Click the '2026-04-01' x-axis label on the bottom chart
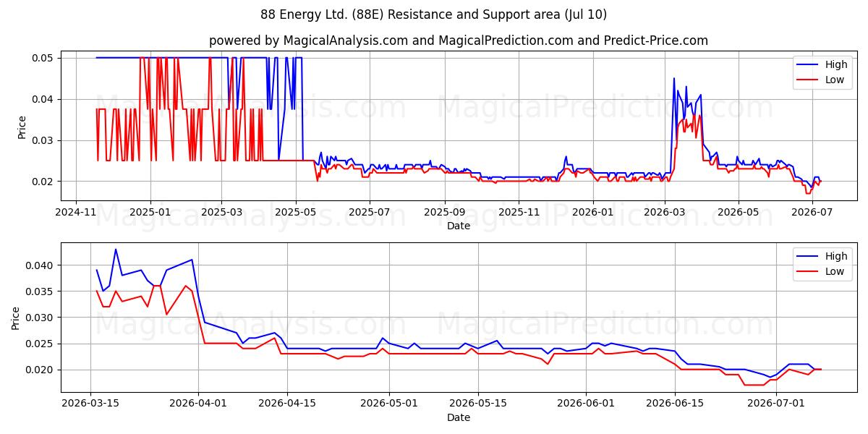868x434 pixels. pos(199,404)
